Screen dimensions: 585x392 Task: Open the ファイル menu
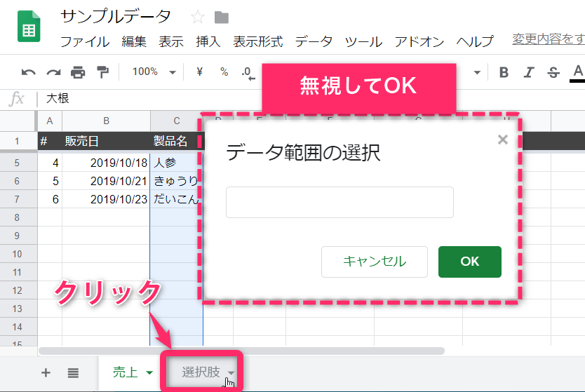pos(85,41)
